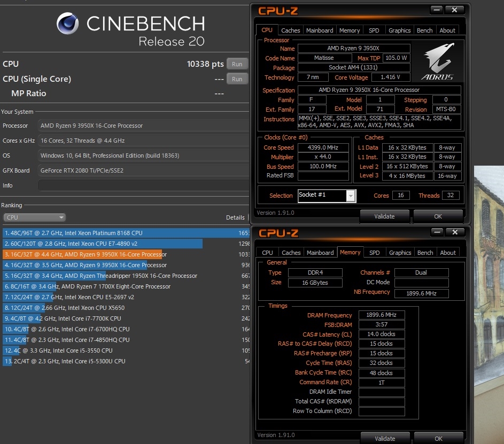Run the CPU multi-core benchmark
Image resolution: width=504 pixels, height=444 pixels.
tap(237, 64)
